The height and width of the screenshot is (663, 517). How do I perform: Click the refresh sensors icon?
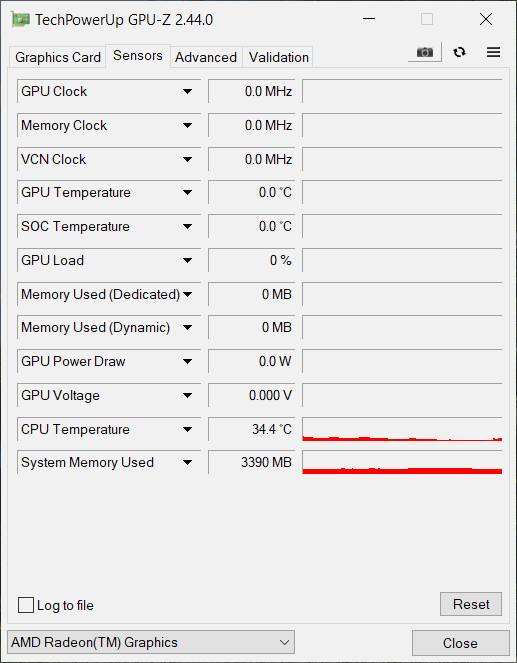[460, 52]
